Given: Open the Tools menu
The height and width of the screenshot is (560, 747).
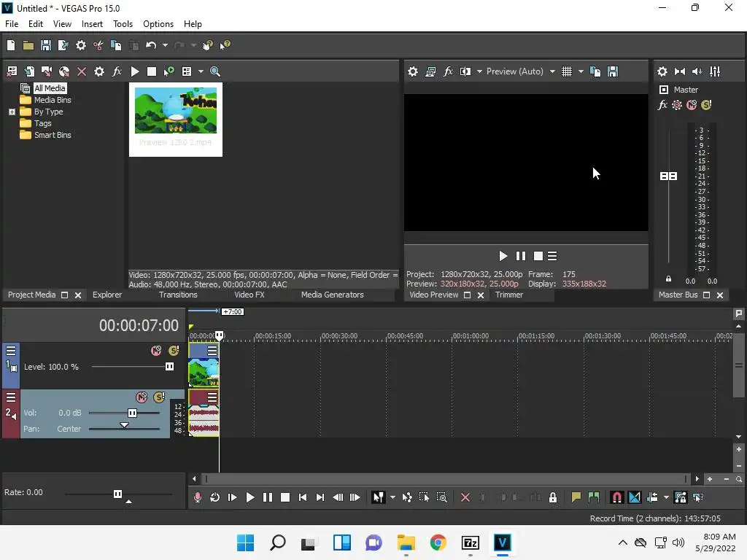Looking at the screenshot, I should [x=123, y=24].
